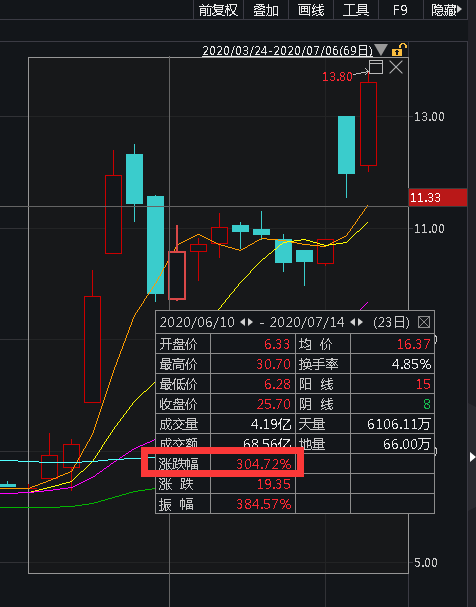
Task: Click the 成交量 value 4.19亿
Action: pos(271,424)
